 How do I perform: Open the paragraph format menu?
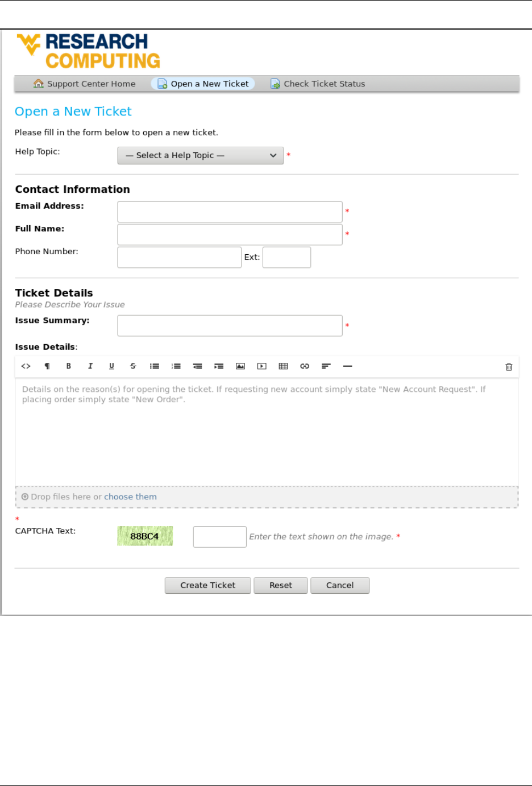pyautogui.click(x=47, y=366)
